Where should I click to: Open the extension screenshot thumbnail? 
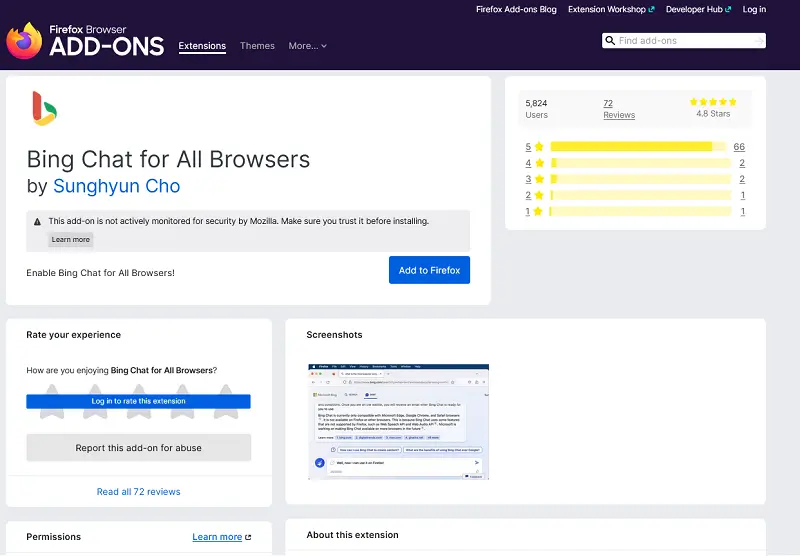(x=398, y=421)
